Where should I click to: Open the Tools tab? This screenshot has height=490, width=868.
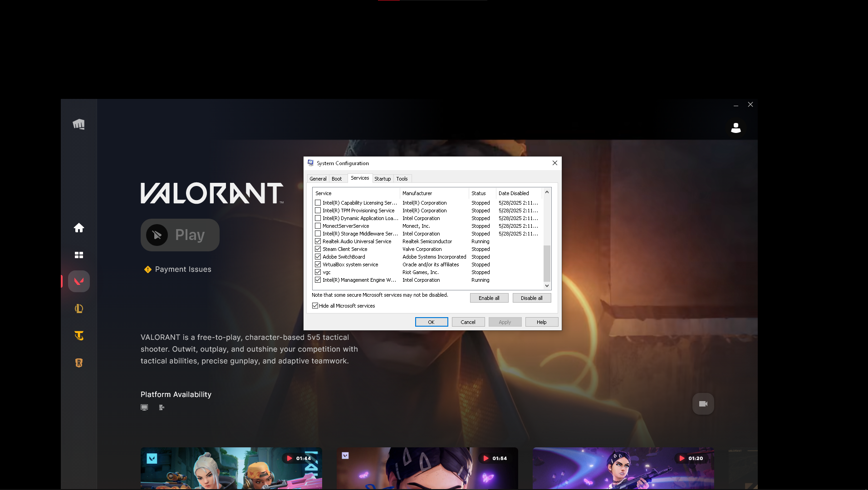click(x=402, y=179)
